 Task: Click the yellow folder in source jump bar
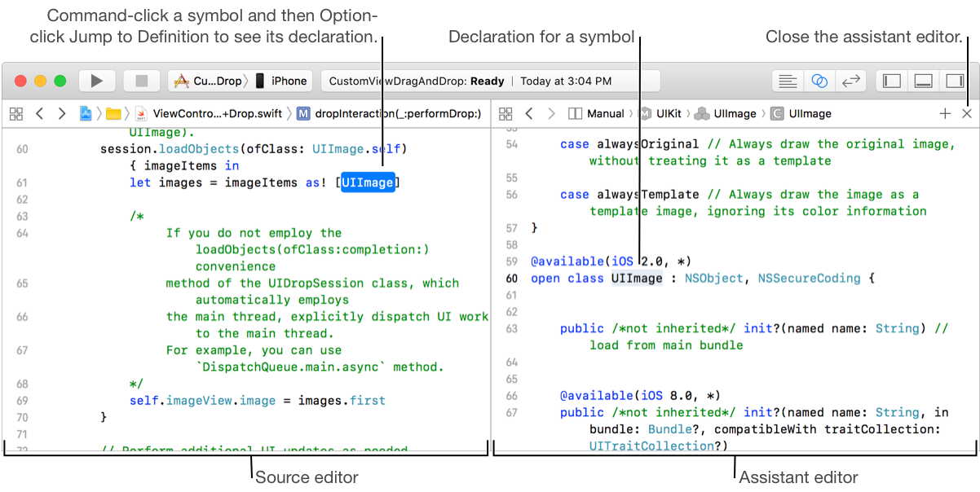[113, 113]
